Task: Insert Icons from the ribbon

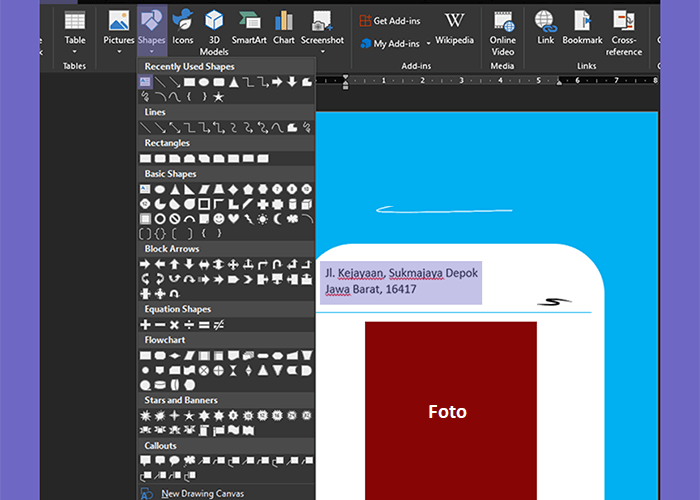Action: pos(183,29)
